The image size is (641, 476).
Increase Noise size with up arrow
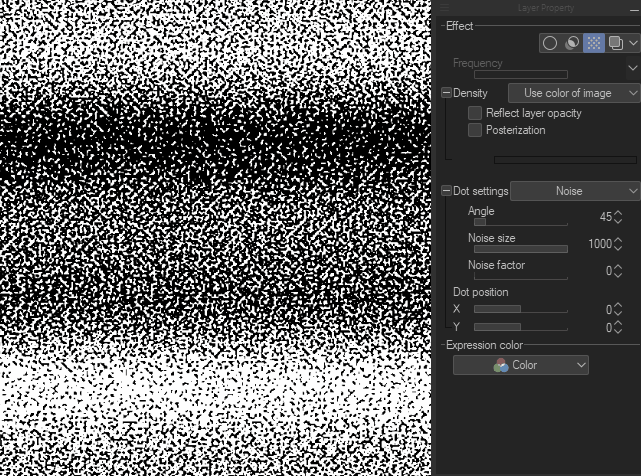[618, 240]
